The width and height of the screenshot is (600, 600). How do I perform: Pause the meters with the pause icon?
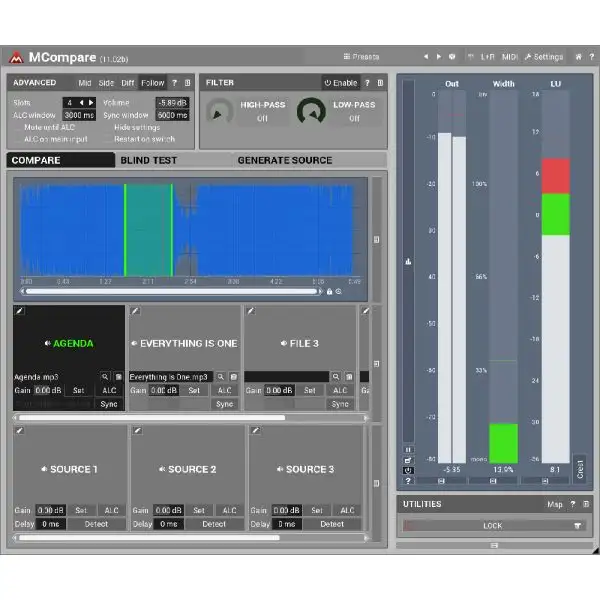tap(408, 450)
